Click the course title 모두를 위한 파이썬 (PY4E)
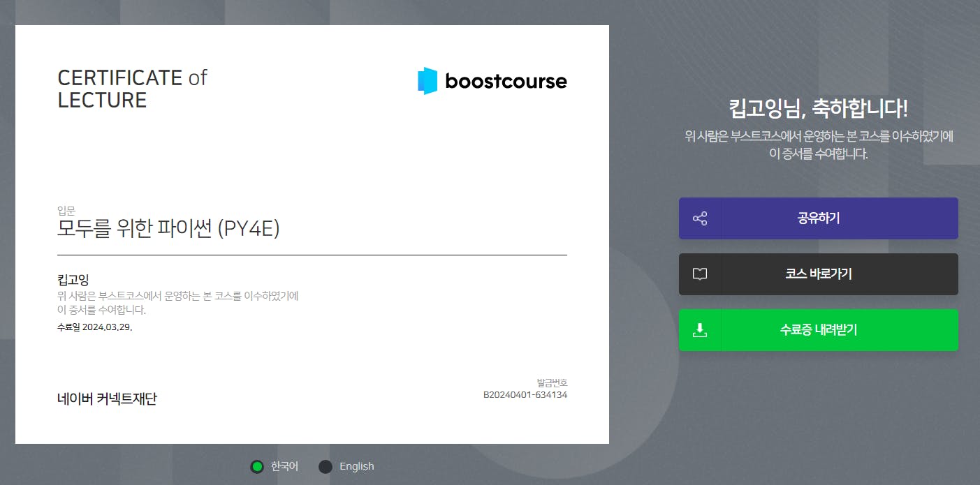The width and height of the screenshot is (980, 485). (168, 228)
